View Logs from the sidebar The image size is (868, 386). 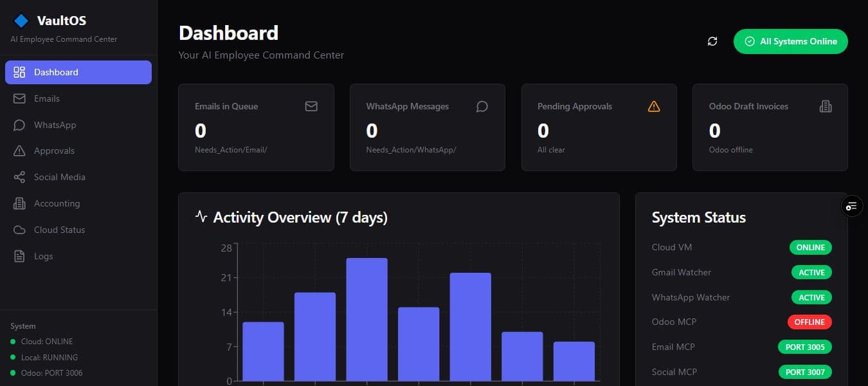pos(43,256)
